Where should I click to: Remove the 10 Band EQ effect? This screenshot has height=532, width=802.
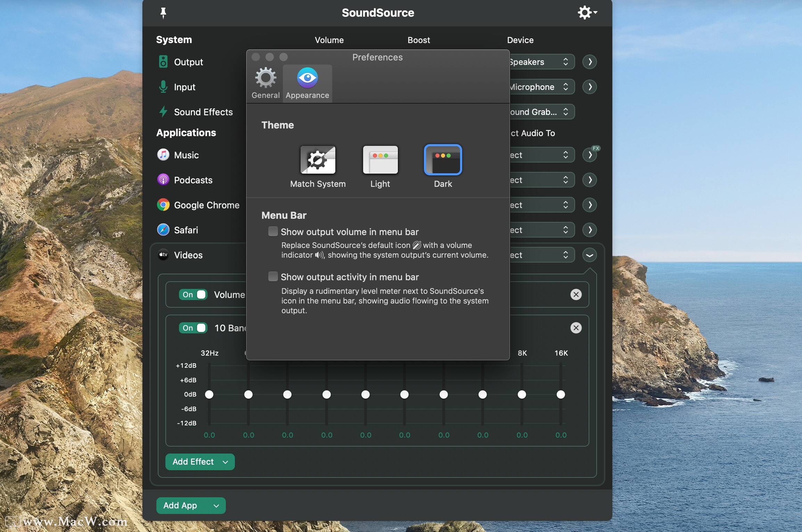[x=576, y=328]
